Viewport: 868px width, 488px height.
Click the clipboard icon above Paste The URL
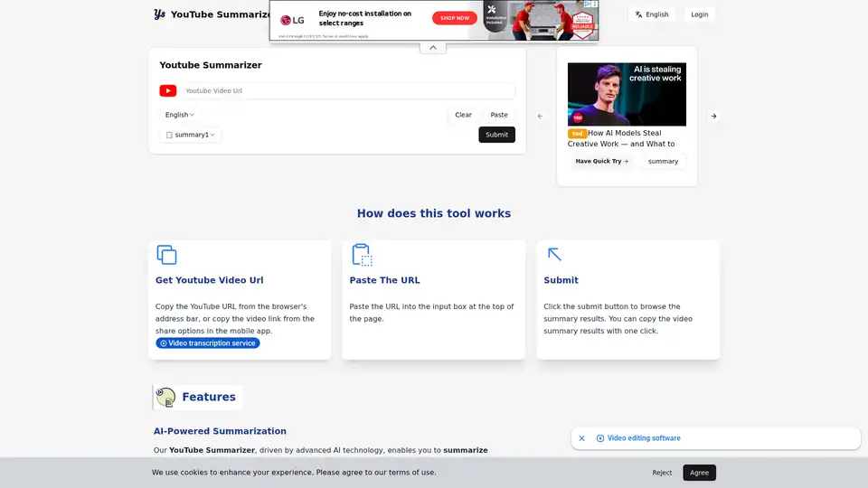[362, 255]
